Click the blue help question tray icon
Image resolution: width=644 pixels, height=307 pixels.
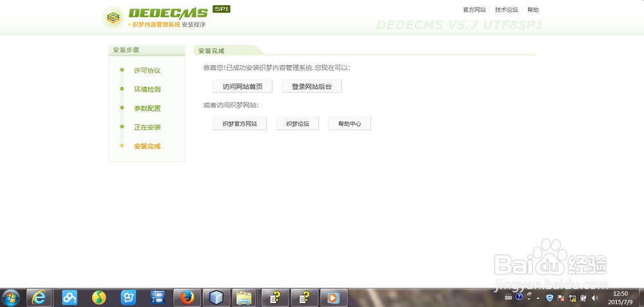tap(519, 297)
